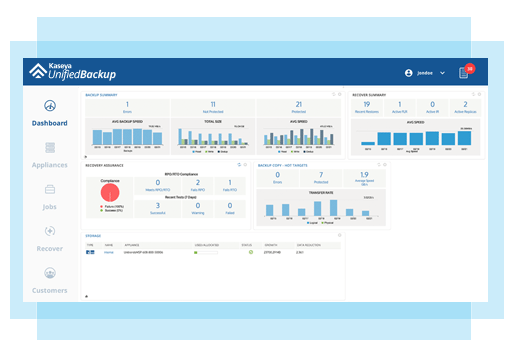Viewport: 512px width, 360px height.
Task: Click the Kaseya Unified Backup logo
Action: pos(72,71)
